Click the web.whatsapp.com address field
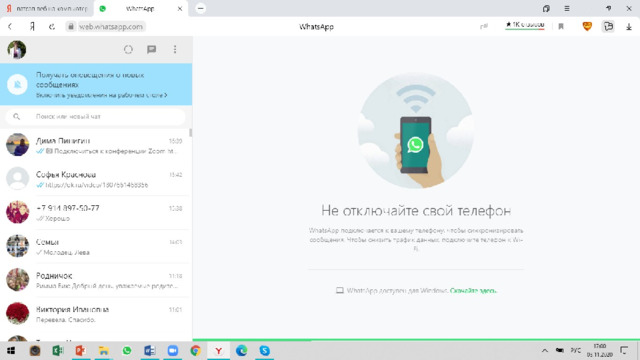This screenshot has height=360, width=640. [x=111, y=27]
